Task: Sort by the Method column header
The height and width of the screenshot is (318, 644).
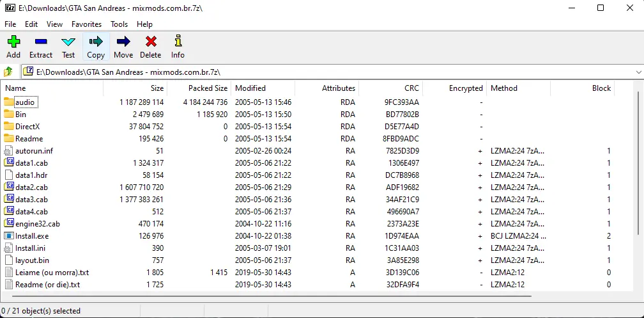Action: pyautogui.click(x=518, y=88)
